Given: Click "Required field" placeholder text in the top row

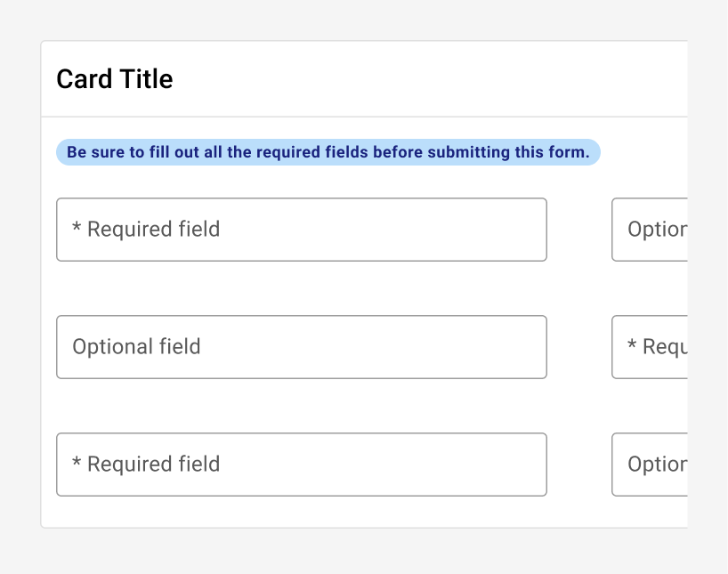Looking at the screenshot, I should [x=154, y=230].
